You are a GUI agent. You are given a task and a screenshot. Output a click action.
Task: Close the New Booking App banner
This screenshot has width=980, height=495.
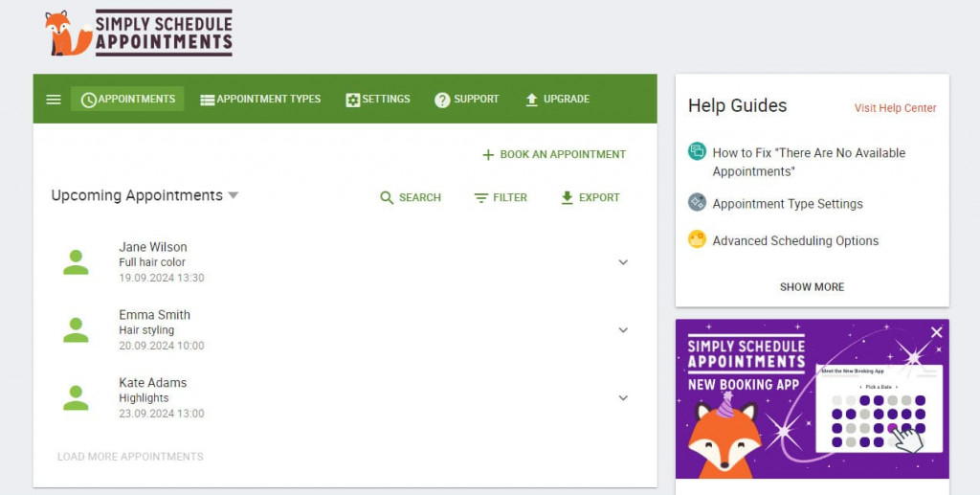coord(936,332)
